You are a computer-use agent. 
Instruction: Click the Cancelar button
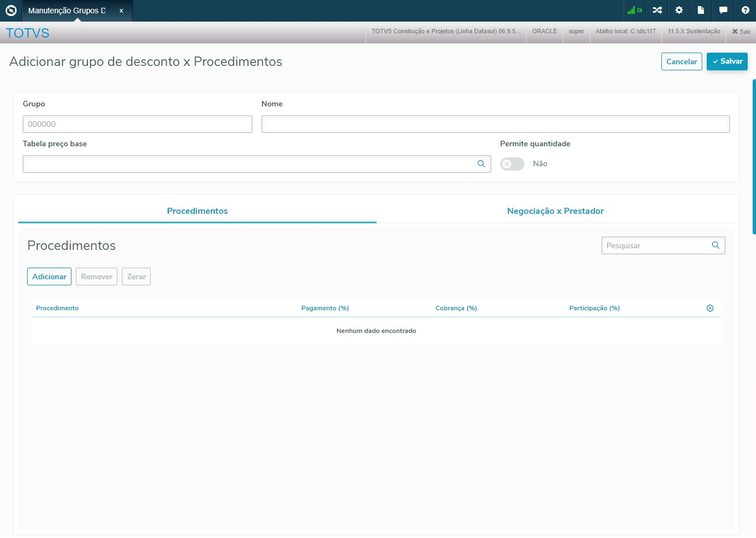[682, 62]
